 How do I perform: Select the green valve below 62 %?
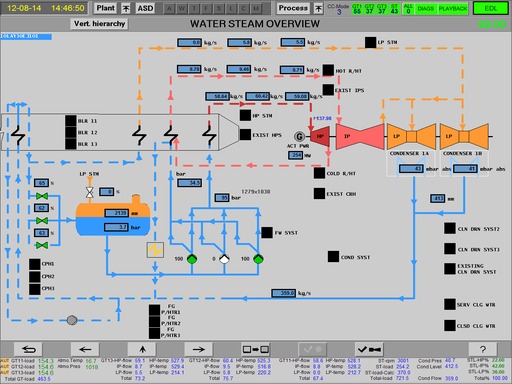pyautogui.click(x=42, y=221)
